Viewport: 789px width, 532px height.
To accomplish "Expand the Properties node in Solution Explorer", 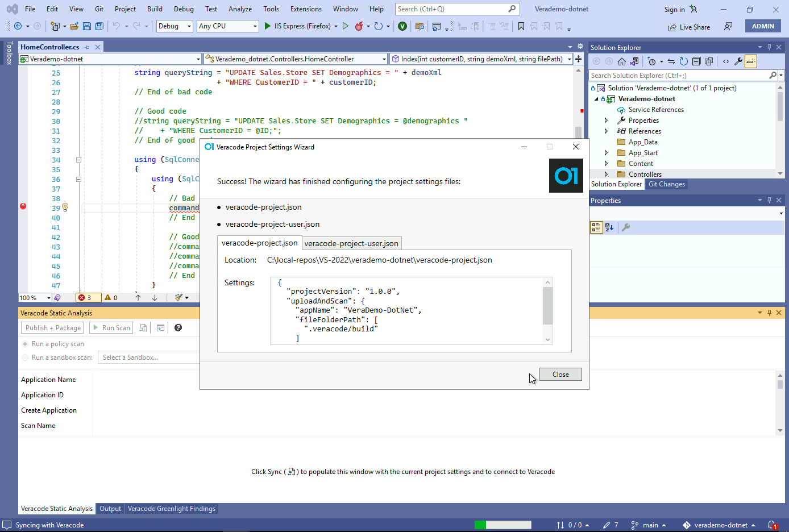I will (x=606, y=120).
